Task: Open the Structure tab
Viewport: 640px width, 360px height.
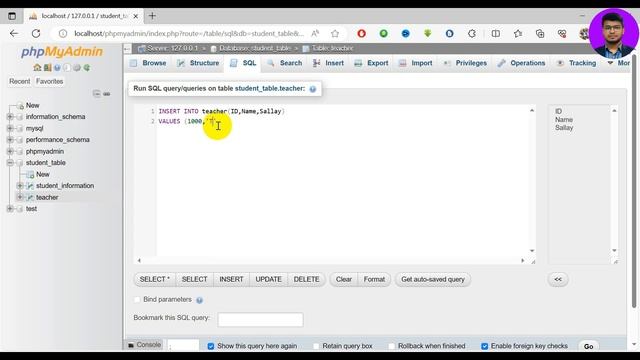Action: click(x=198, y=63)
